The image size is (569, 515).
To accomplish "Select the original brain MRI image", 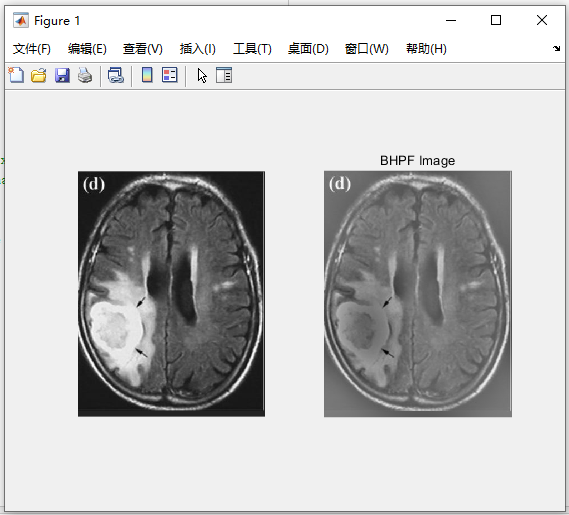I will (x=171, y=294).
